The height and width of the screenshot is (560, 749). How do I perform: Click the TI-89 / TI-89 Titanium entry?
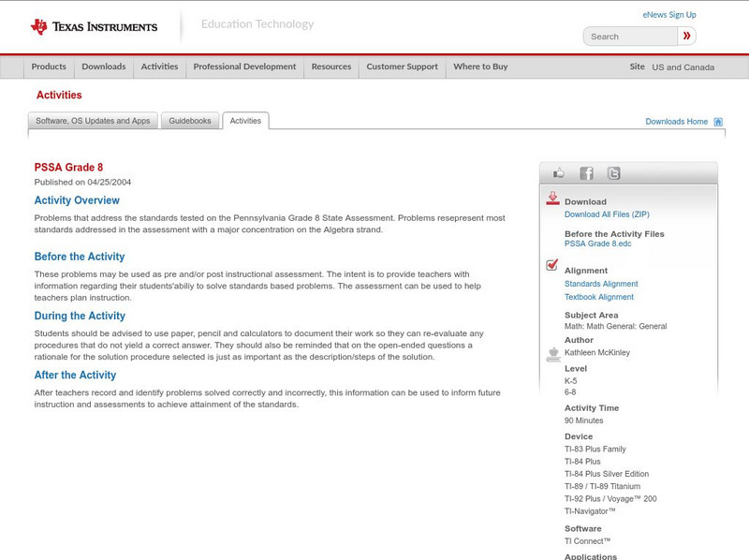(602, 486)
